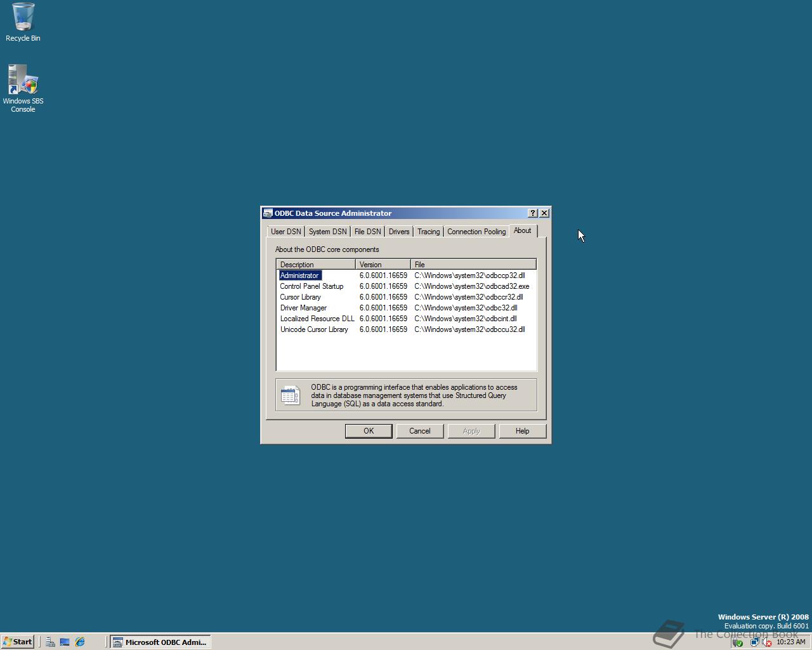Select the Driver Manager row
The width and height of the screenshot is (812, 650).
406,308
